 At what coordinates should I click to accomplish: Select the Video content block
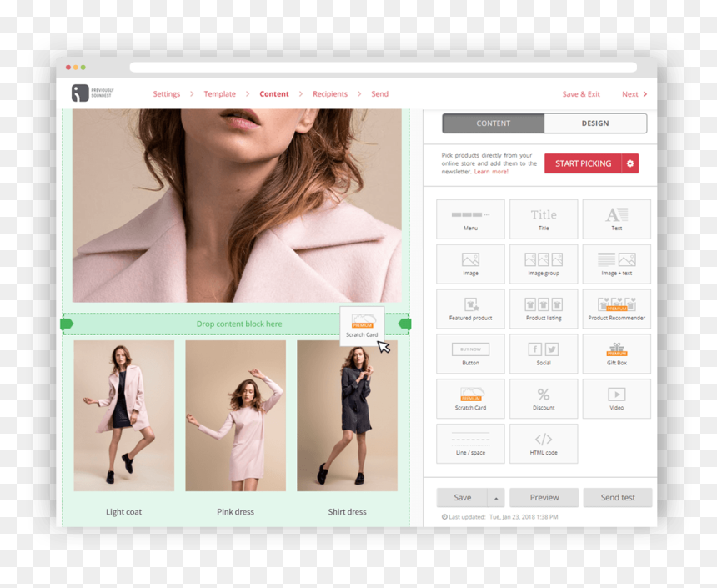point(616,399)
